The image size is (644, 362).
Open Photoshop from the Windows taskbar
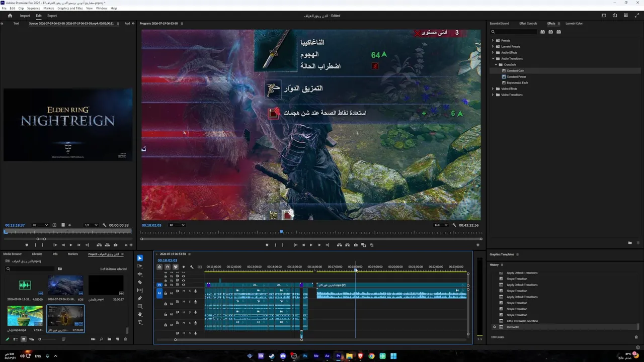coord(305,356)
